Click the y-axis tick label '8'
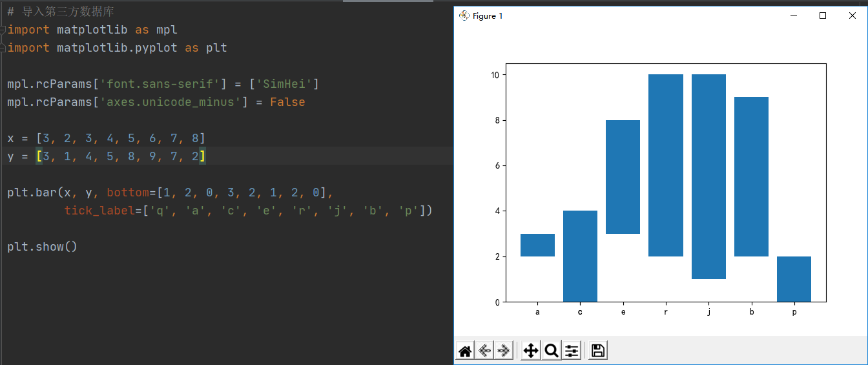 coord(497,120)
